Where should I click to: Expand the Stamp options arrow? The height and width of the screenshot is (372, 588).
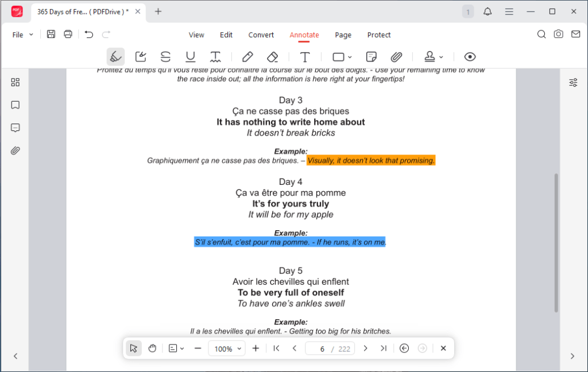click(x=442, y=57)
